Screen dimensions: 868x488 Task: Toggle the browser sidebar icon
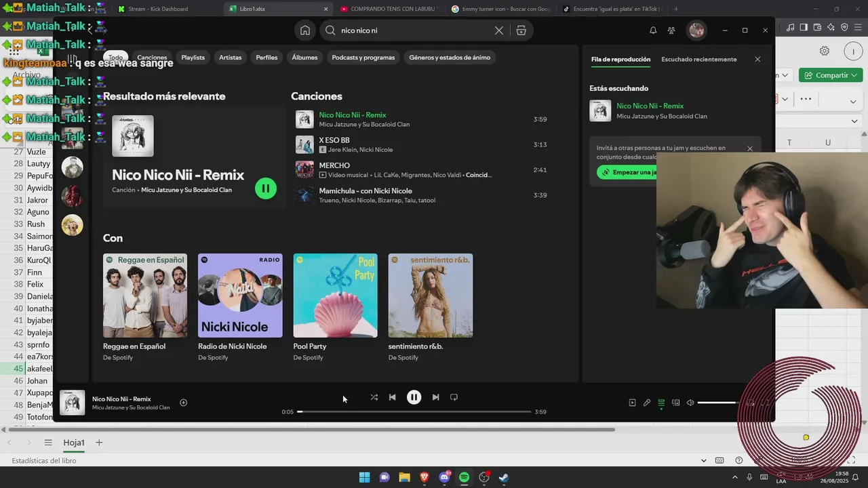click(804, 27)
